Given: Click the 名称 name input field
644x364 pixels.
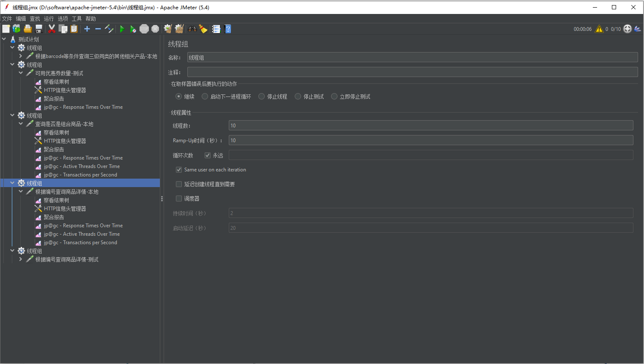Looking at the screenshot, I should tap(412, 58).
